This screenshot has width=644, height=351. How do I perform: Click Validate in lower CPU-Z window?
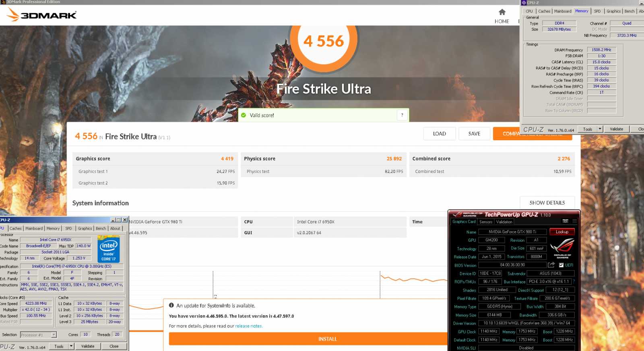pyautogui.click(x=88, y=346)
